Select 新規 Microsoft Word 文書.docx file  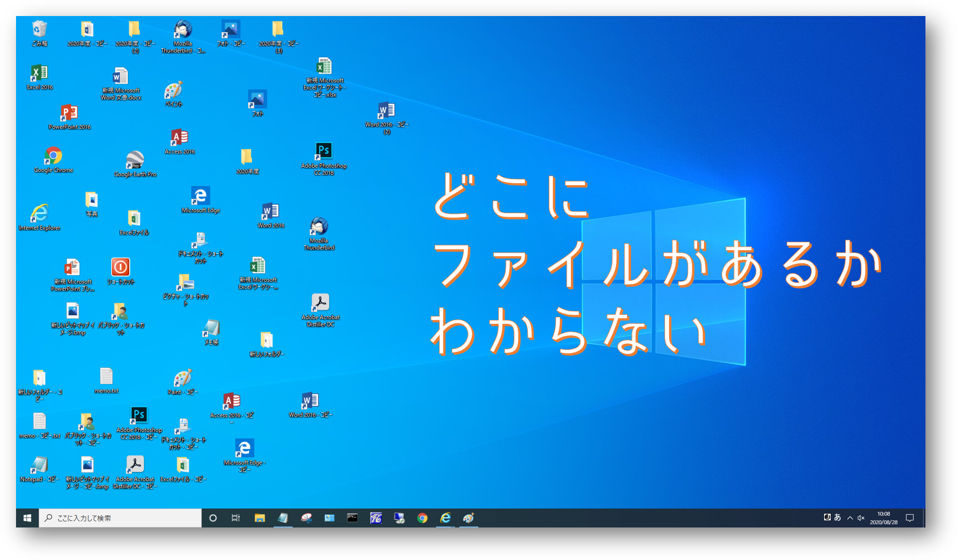(121, 84)
